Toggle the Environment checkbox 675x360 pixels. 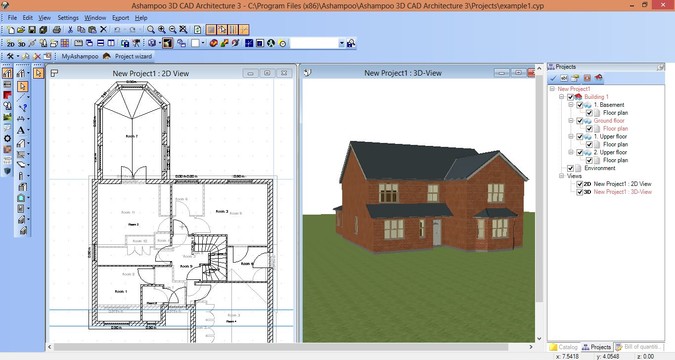[x=570, y=168]
